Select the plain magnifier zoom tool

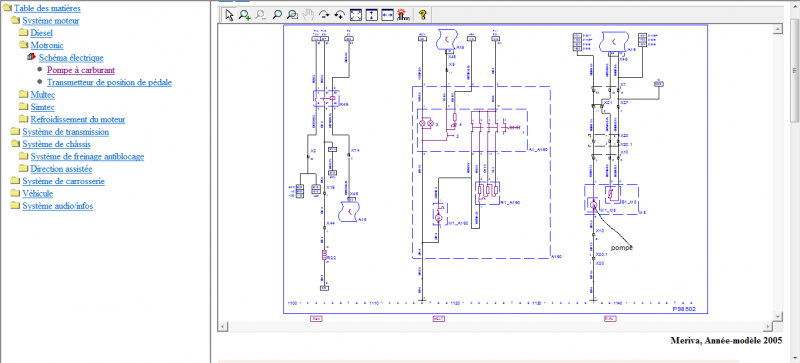(277, 15)
